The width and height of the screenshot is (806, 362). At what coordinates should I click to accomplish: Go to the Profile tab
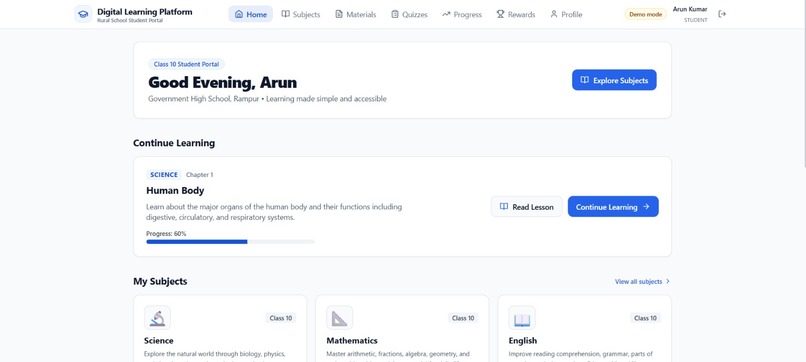click(566, 14)
